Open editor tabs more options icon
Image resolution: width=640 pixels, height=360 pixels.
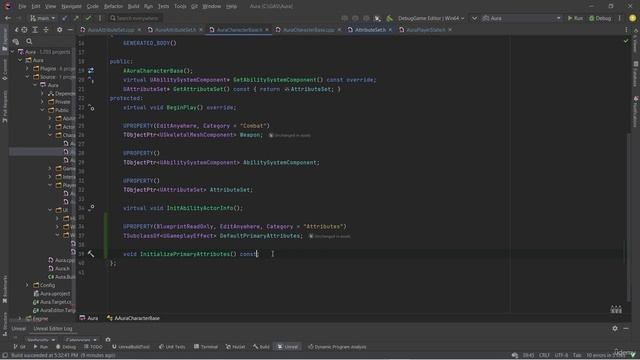626,30
